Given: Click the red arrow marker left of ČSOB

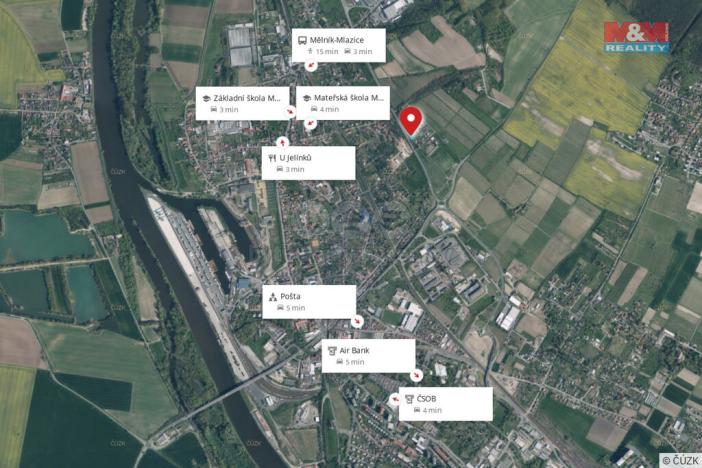Looking at the screenshot, I should pyautogui.click(x=395, y=399).
